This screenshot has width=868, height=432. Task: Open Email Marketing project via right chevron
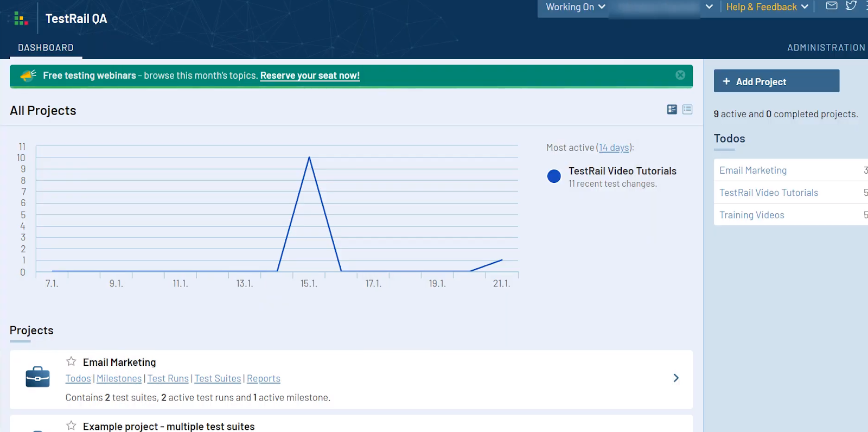coord(676,378)
